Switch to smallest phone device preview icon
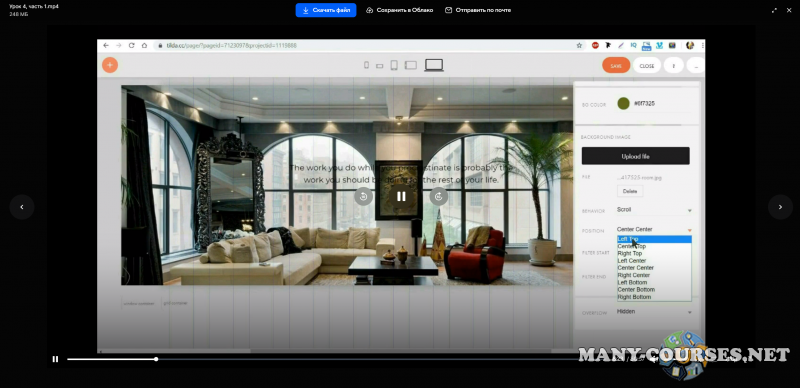The width and height of the screenshot is (800, 388). (366, 65)
